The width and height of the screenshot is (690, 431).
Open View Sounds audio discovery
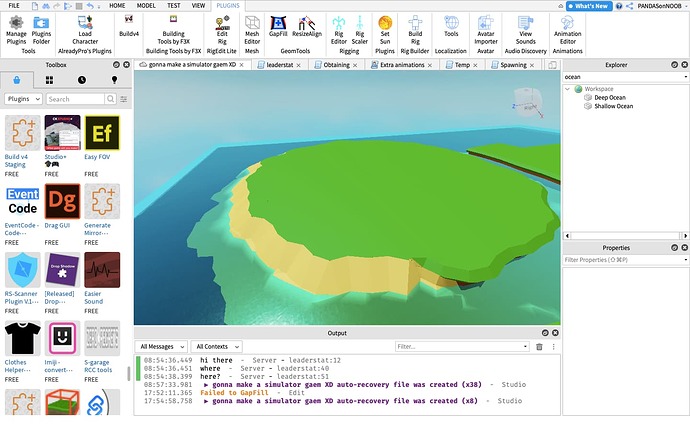point(525,30)
